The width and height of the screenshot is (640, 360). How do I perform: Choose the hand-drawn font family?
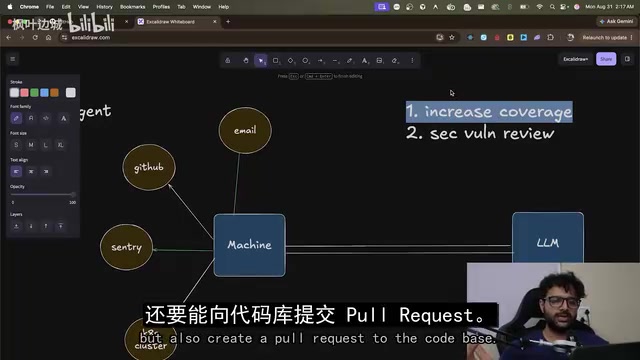[x=16, y=118]
